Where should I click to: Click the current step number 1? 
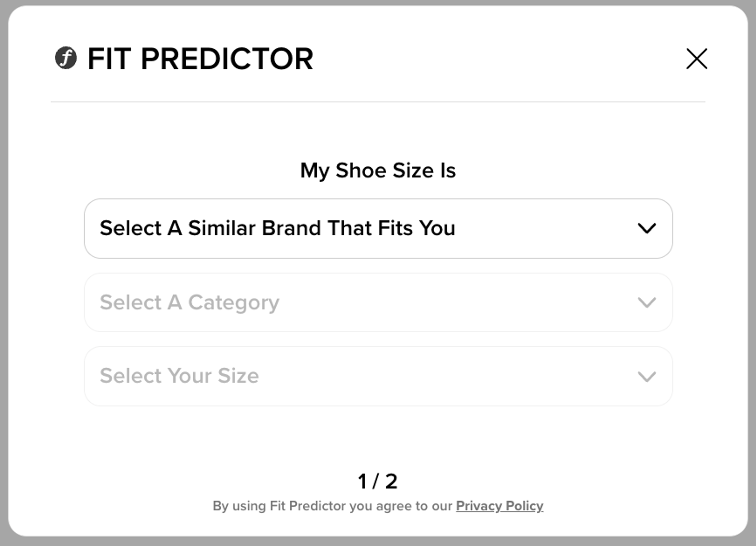click(362, 481)
